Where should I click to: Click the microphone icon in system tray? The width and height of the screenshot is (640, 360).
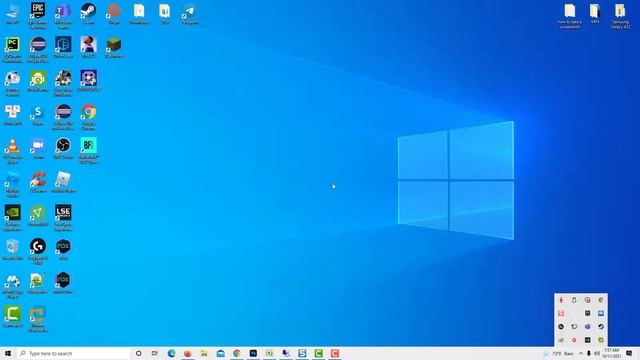pyautogui.click(x=589, y=353)
